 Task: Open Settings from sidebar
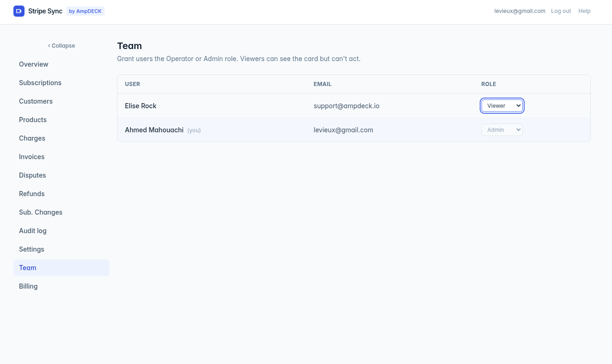click(x=62, y=249)
